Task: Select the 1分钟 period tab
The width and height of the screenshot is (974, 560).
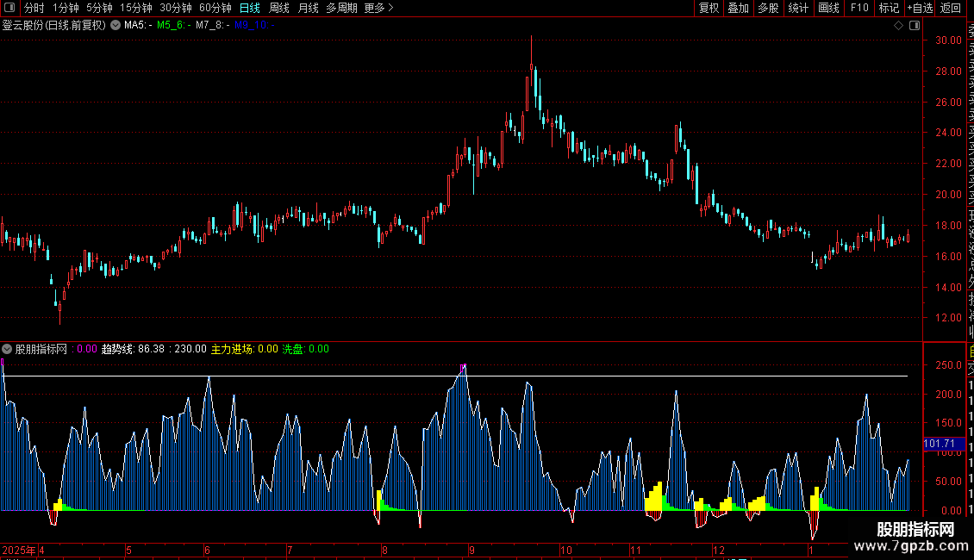Action: [x=66, y=8]
